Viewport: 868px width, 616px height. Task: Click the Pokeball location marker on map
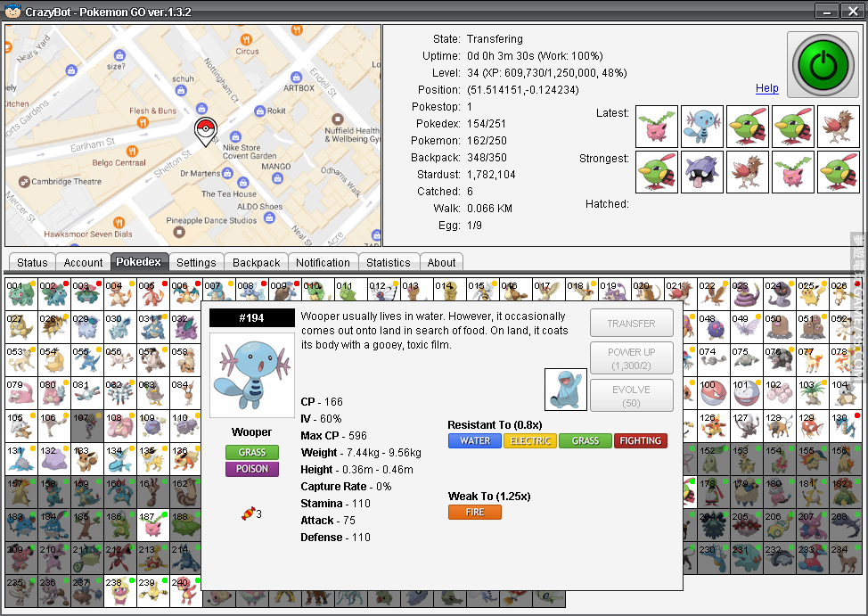[205, 131]
